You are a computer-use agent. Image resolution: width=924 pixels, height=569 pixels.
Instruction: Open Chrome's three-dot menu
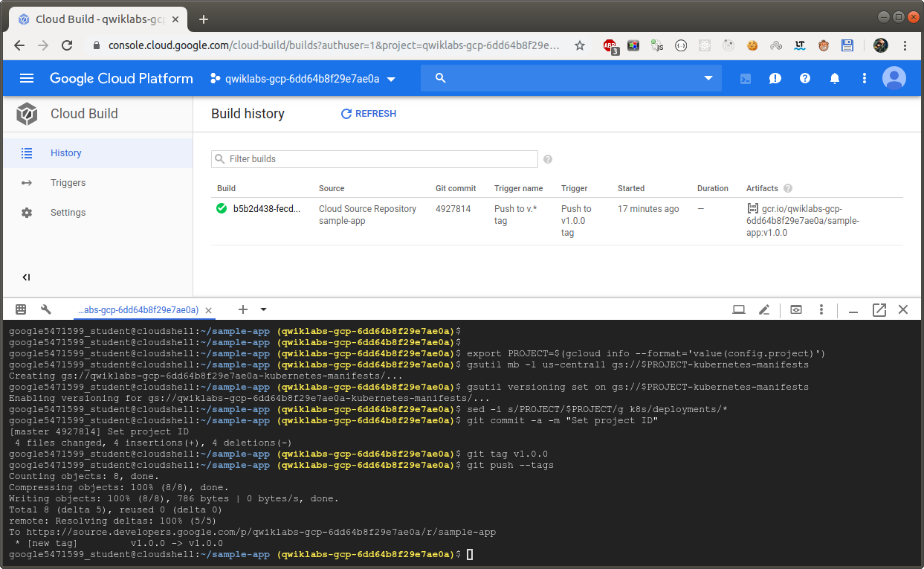(905, 45)
